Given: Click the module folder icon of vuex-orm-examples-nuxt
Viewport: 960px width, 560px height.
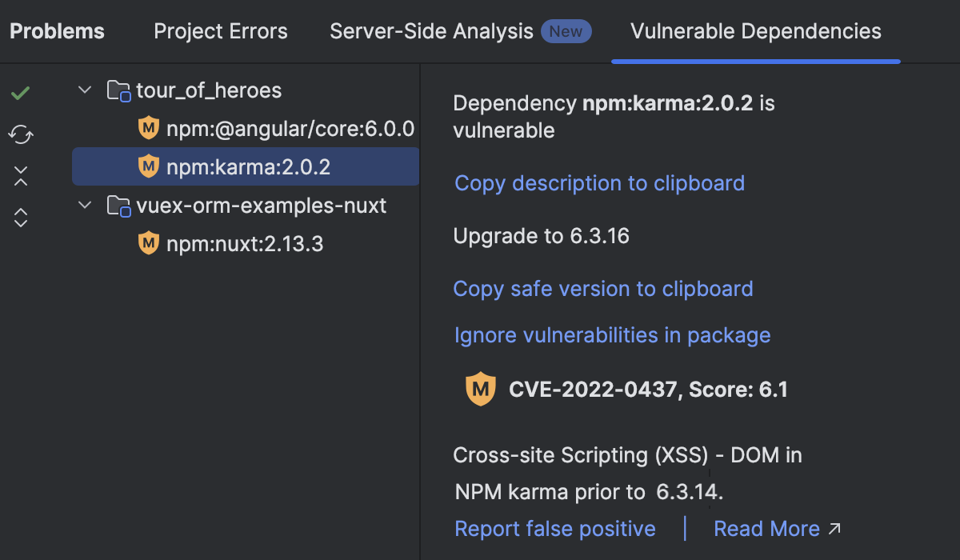Looking at the screenshot, I should tap(119, 205).
